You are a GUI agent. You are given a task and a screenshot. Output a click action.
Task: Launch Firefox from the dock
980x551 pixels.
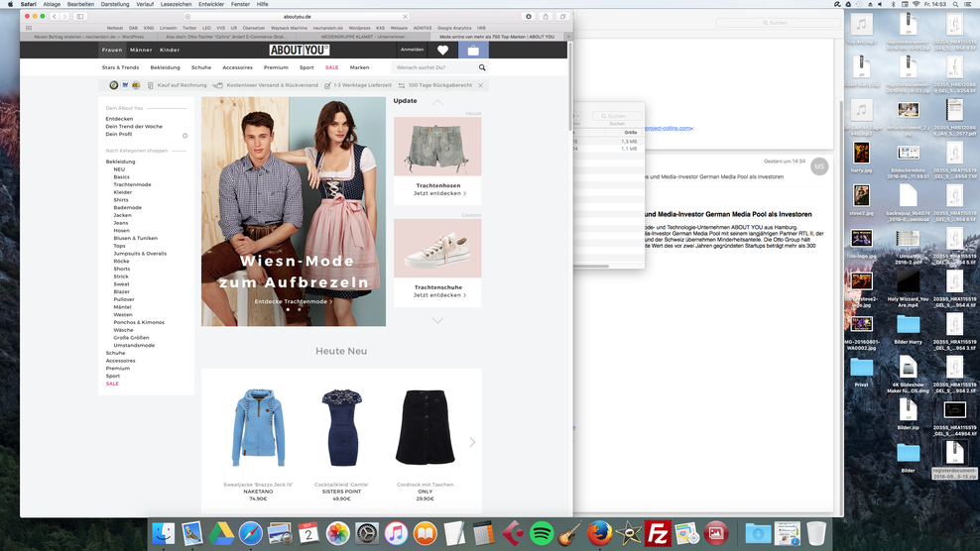(x=599, y=533)
